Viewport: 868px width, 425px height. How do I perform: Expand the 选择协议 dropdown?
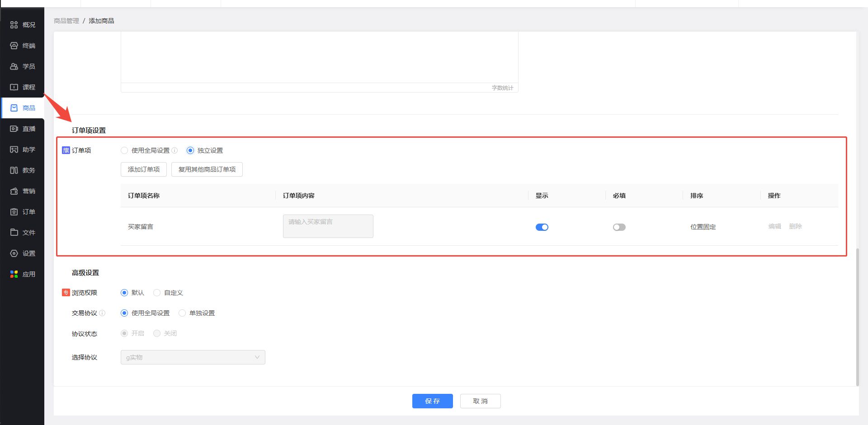click(193, 357)
